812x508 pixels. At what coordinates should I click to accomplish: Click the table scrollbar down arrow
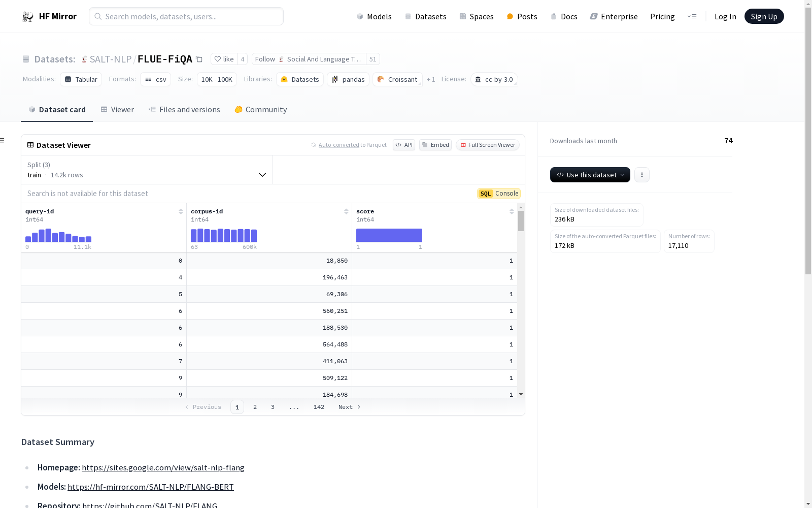[x=521, y=394]
